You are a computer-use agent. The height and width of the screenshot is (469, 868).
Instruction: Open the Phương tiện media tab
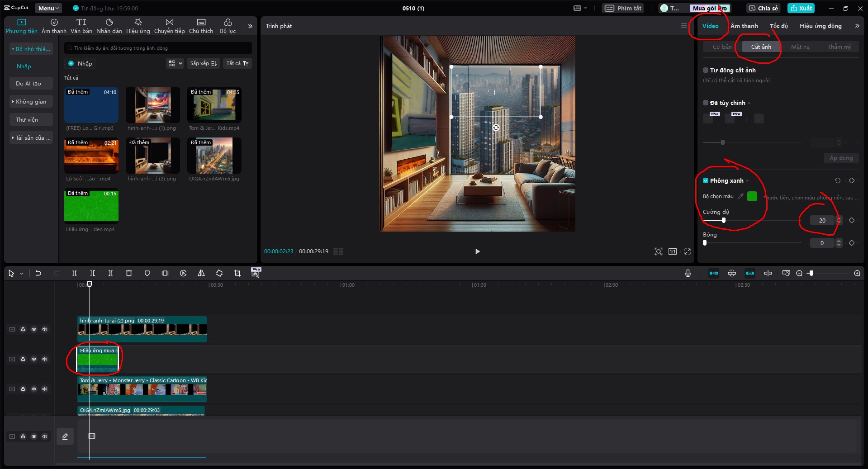22,26
